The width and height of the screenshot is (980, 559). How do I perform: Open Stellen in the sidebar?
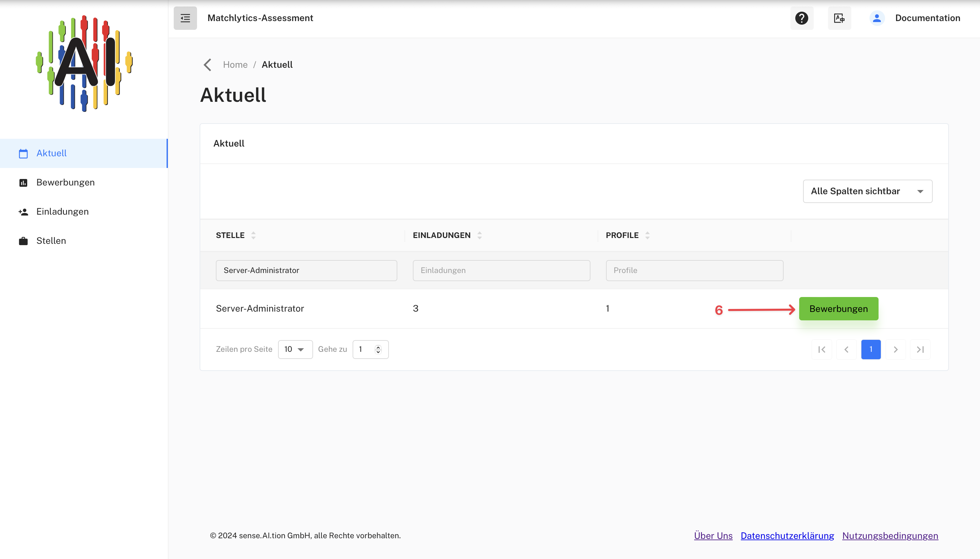(84, 241)
